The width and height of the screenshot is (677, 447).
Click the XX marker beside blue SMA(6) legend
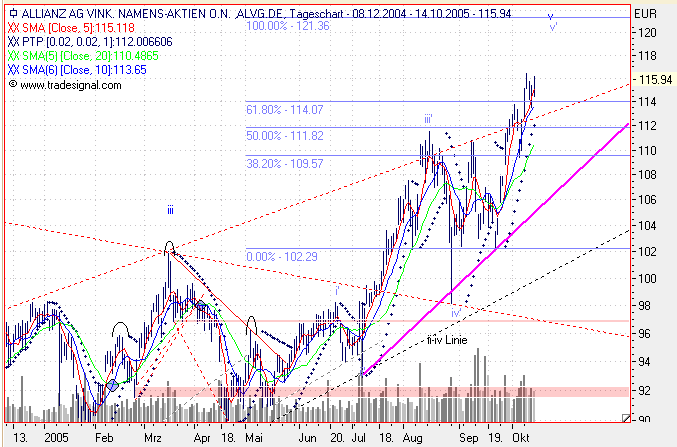click(x=13, y=70)
